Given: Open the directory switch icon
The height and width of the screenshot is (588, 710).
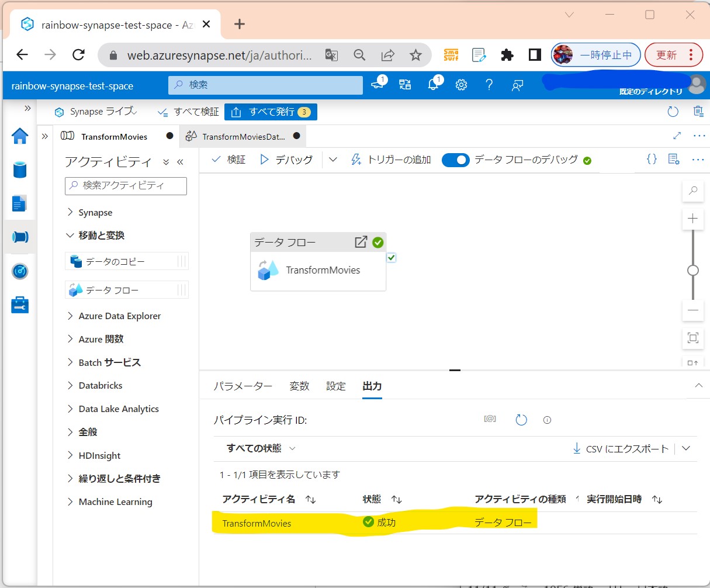Looking at the screenshot, I should 405,85.
